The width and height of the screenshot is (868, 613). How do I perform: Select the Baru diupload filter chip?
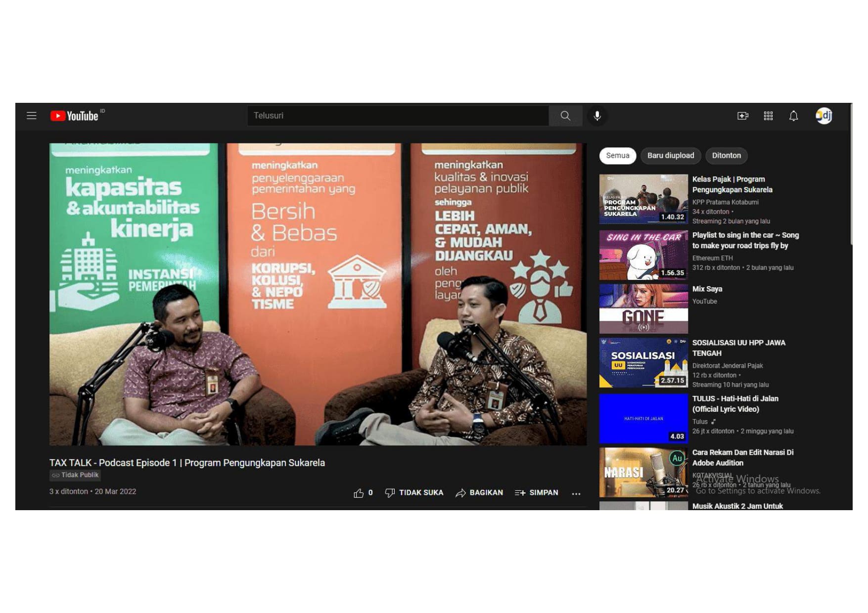click(671, 156)
